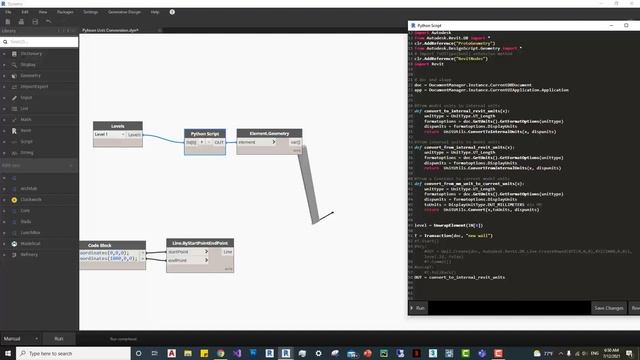The image size is (640, 360).
Task: Click the Windows taskbar search box
Action: click(x=73, y=353)
